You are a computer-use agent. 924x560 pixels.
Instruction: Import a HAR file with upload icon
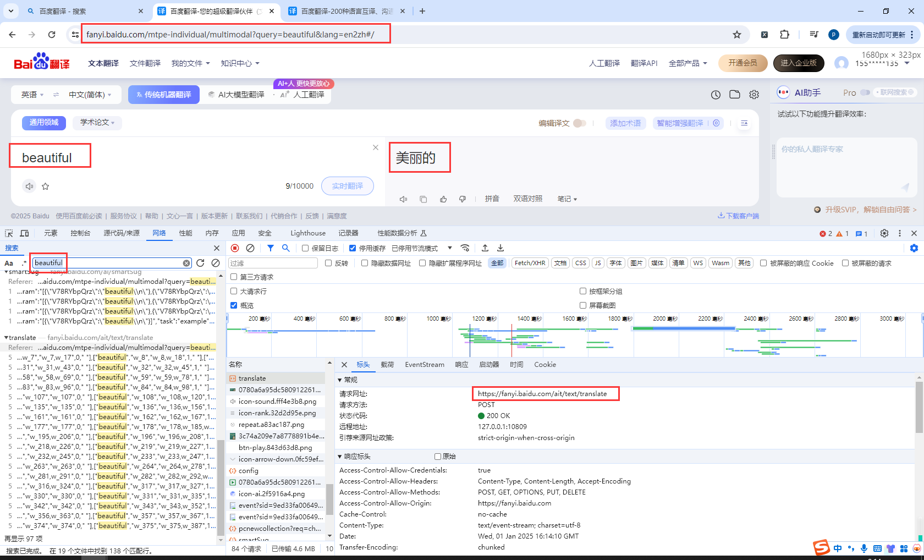coord(485,248)
